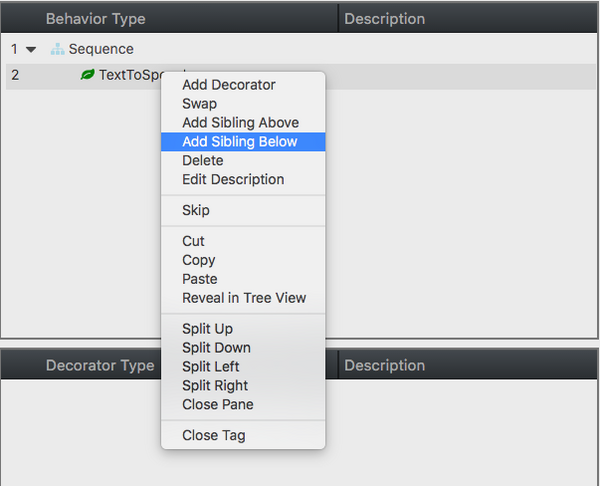The image size is (600, 486).
Task: Click Add Sibling Above menu entry
Action: coord(240,123)
